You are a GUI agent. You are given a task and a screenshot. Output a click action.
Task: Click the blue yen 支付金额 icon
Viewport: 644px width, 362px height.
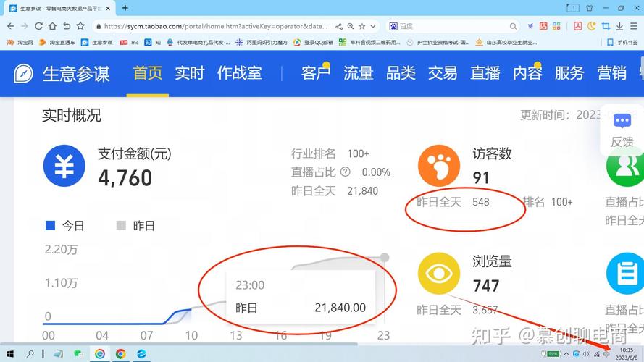[64, 166]
